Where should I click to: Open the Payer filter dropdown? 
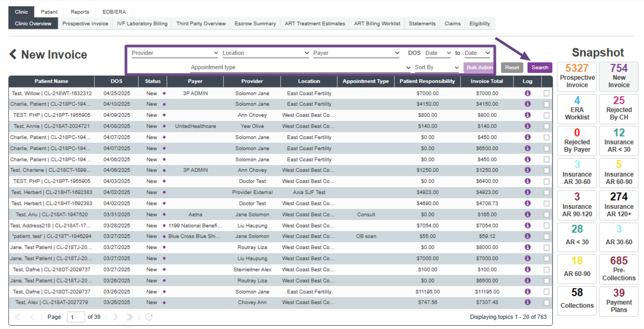click(356, 53)
